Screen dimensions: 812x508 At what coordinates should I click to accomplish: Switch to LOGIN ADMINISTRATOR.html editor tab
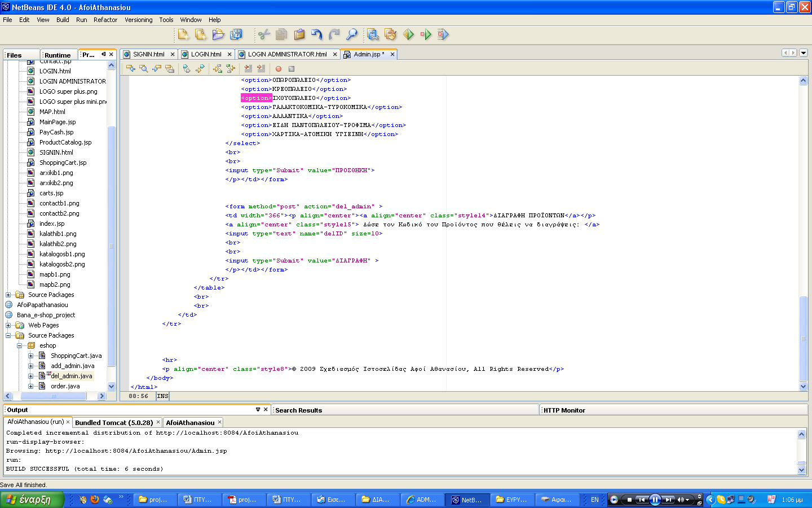pos(287,54)
